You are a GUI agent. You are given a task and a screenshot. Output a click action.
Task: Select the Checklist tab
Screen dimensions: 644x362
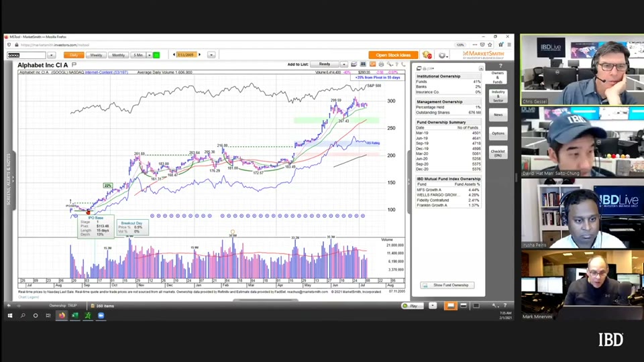tap(498, 153)
